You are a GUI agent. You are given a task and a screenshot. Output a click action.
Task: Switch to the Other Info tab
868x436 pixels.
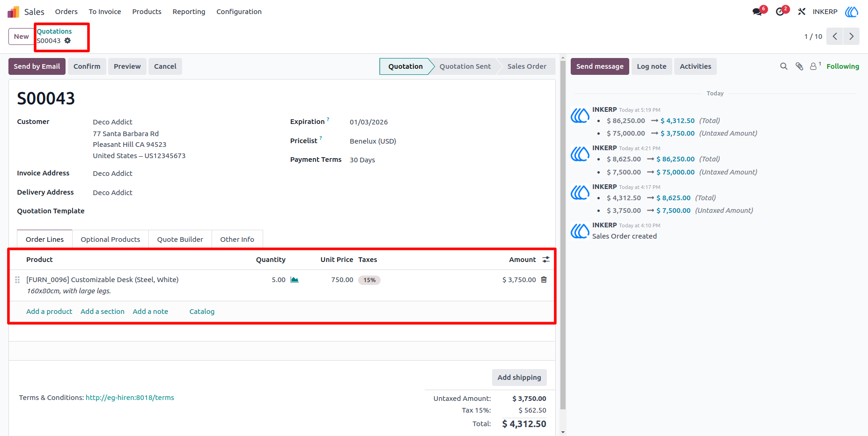pos(237,239)
